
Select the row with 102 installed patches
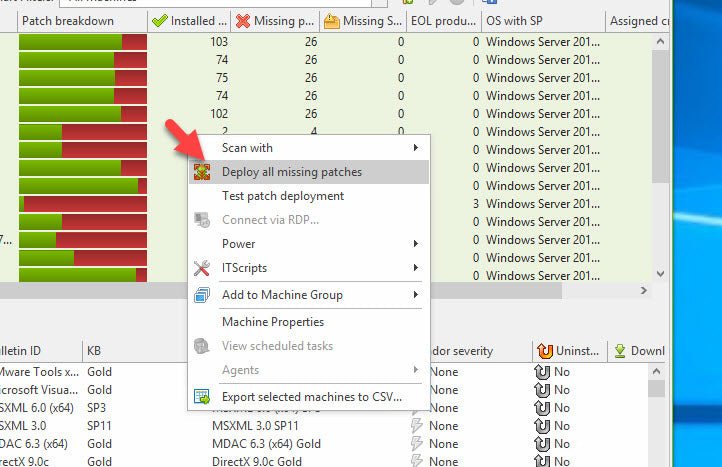pos(326,114)
